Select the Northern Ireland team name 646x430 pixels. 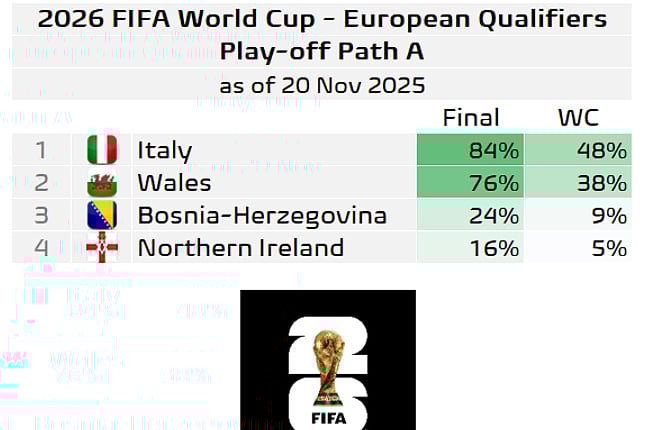coord(240,247)
